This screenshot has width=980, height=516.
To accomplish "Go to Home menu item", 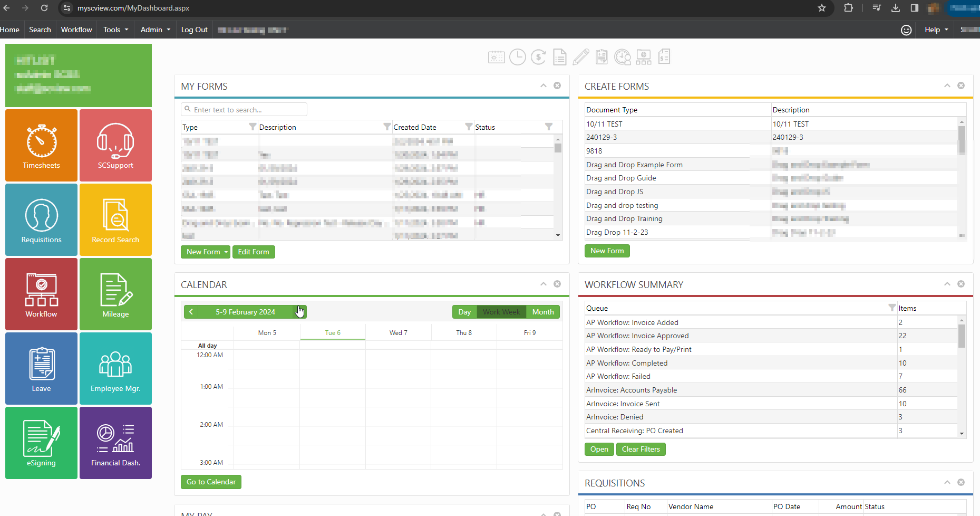I will (9, 30).
